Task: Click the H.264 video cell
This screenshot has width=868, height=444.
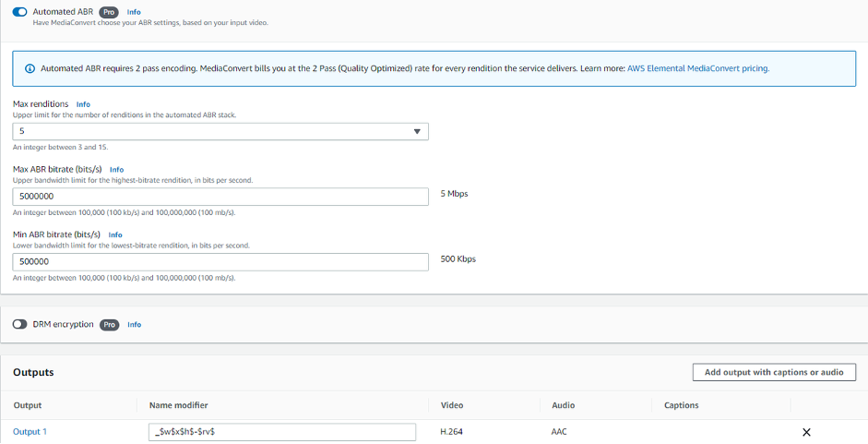Action: [x=451, y=432]
